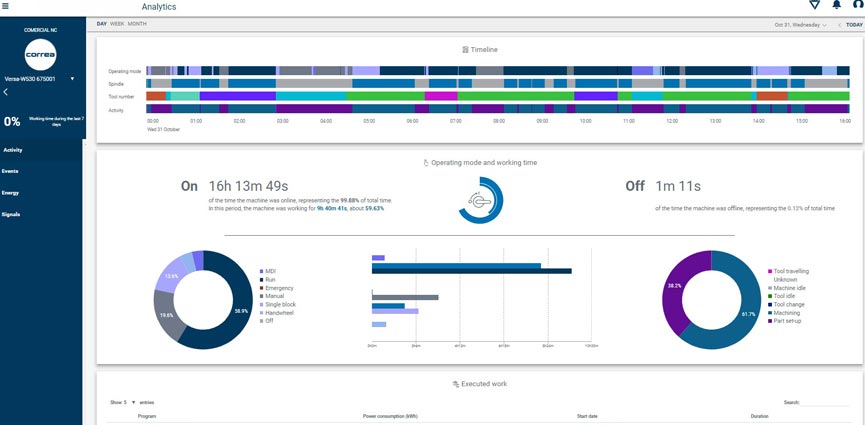Open the Oct 31, Wednesday date picker
The width and height of the screenshot is (865, 425).
click(800, 24)
